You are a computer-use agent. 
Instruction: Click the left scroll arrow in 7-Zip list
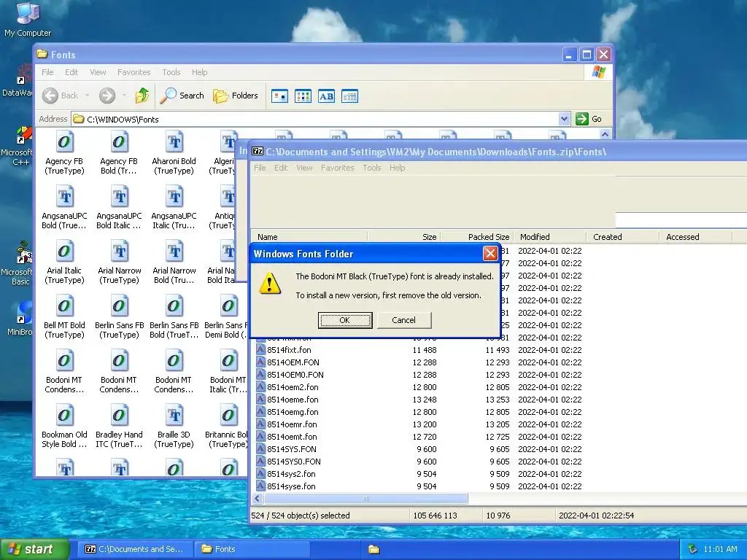[x=258, y=499]
